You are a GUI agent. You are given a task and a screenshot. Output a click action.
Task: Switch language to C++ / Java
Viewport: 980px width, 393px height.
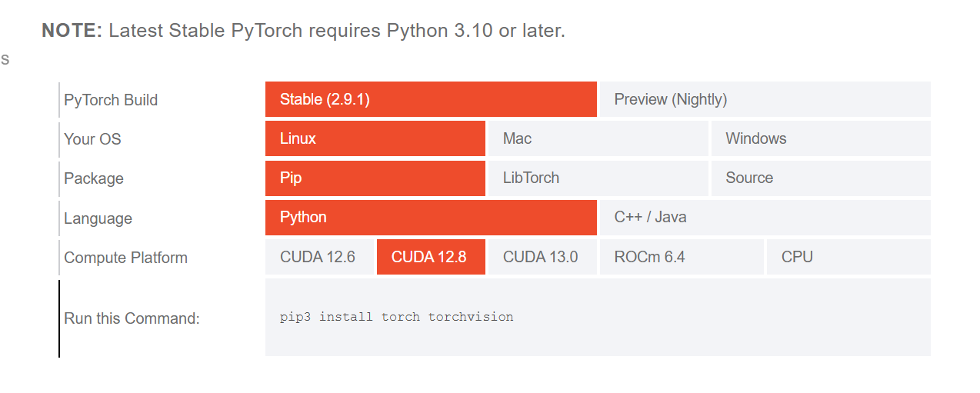pyautogui.click(x=765, y=217)
